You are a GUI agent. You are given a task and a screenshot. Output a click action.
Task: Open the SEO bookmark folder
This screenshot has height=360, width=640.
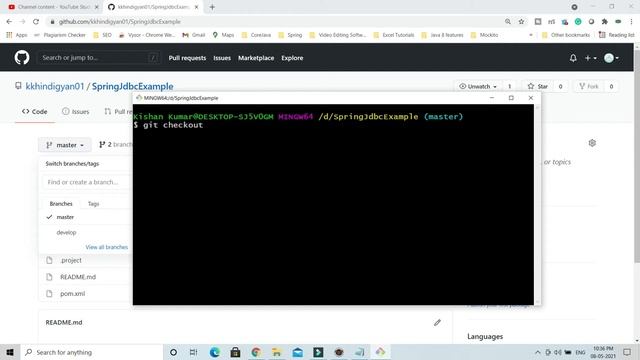click(102, 35)
